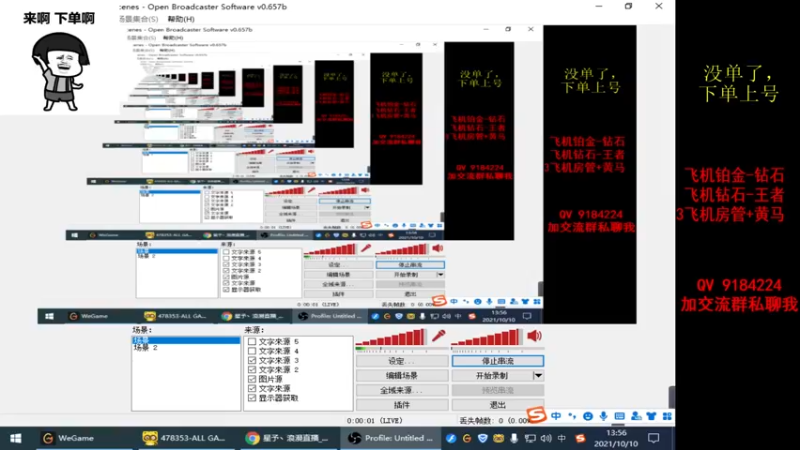Screen dimensions: 800x450
Task: Open 全域来源... global sources
Action: point(402,390)
